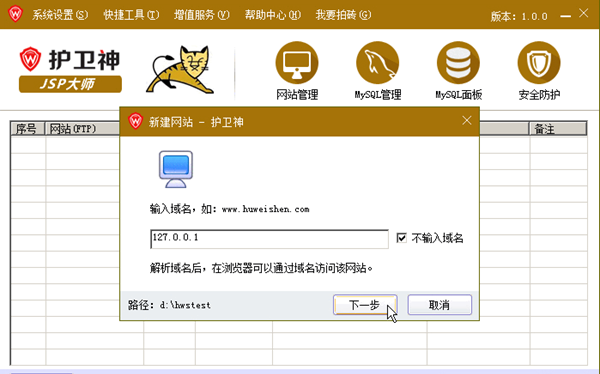
Task: Open the 系统设置(S) menu
Action: 60,15
